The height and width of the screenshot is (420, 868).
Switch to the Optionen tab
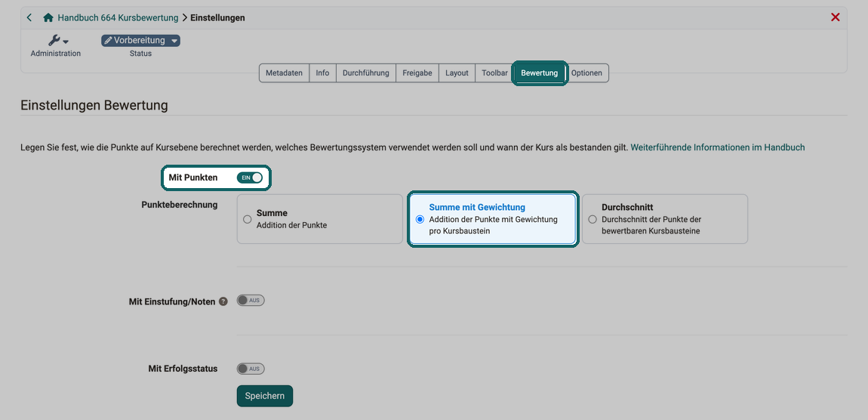[586, 73]
